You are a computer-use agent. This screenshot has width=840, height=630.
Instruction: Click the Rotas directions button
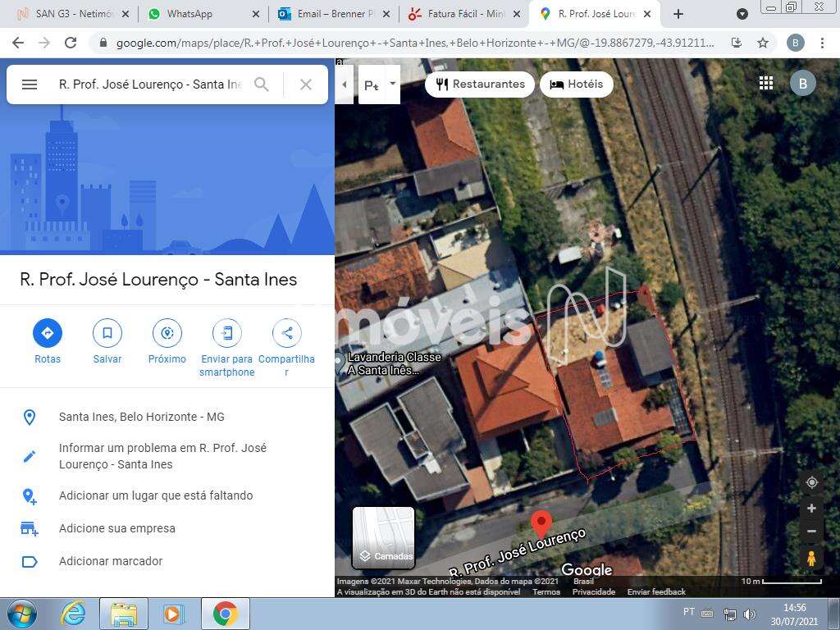coord(48,333)
